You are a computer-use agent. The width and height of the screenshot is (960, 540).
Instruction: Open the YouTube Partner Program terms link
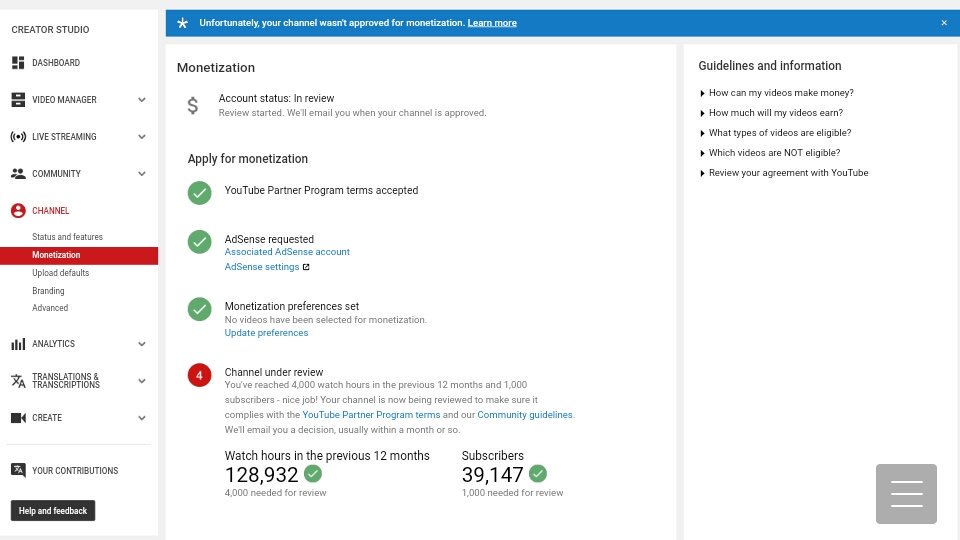click(371, 415)
